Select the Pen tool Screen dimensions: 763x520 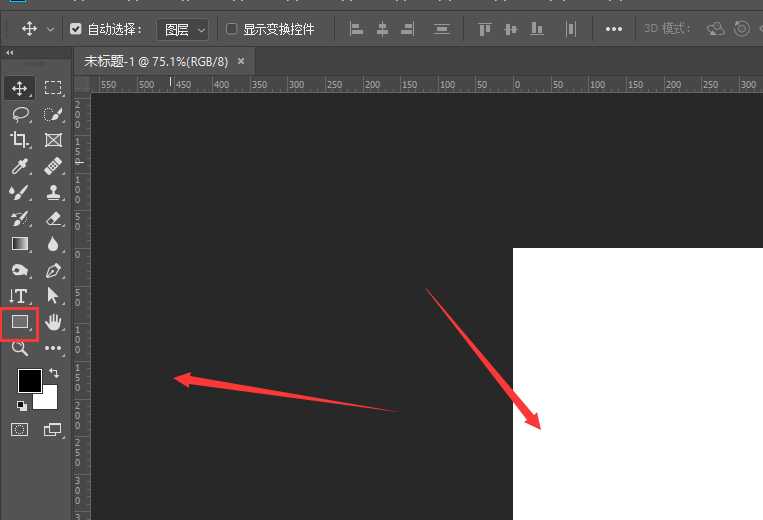pyautogui.click(x=53, y=270)
